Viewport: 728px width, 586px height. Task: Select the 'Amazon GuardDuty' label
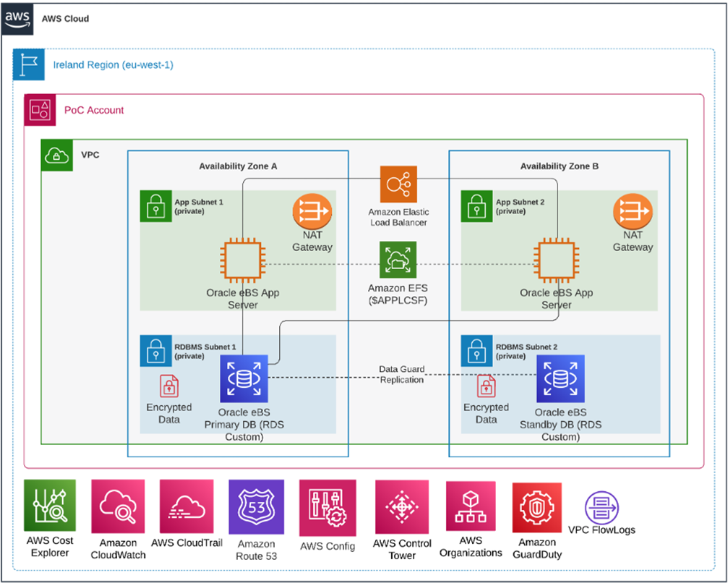(x=537, y=548)
